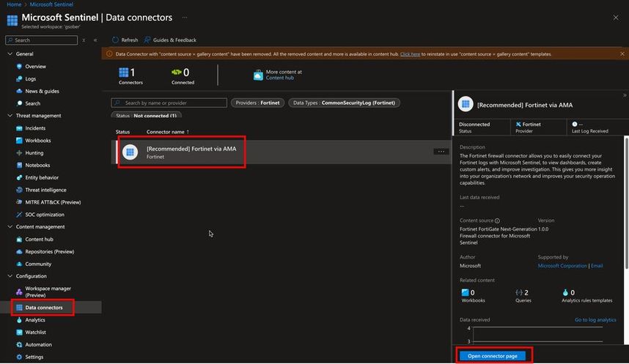The width and height of the screenshot is (629, 364).
Task: Open Community icon in sidebar
Action: (19, 264)
